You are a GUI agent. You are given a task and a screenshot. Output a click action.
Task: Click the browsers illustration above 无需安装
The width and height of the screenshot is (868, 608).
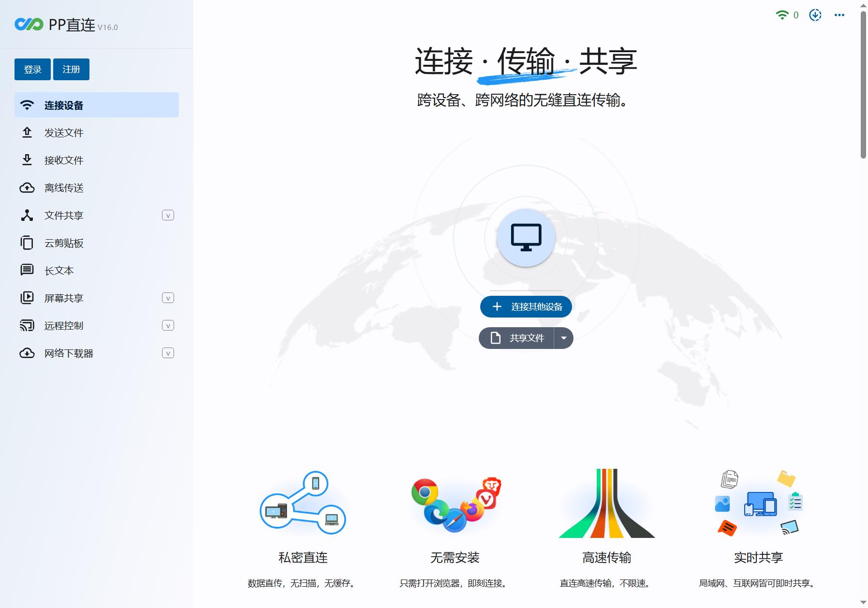456,505
